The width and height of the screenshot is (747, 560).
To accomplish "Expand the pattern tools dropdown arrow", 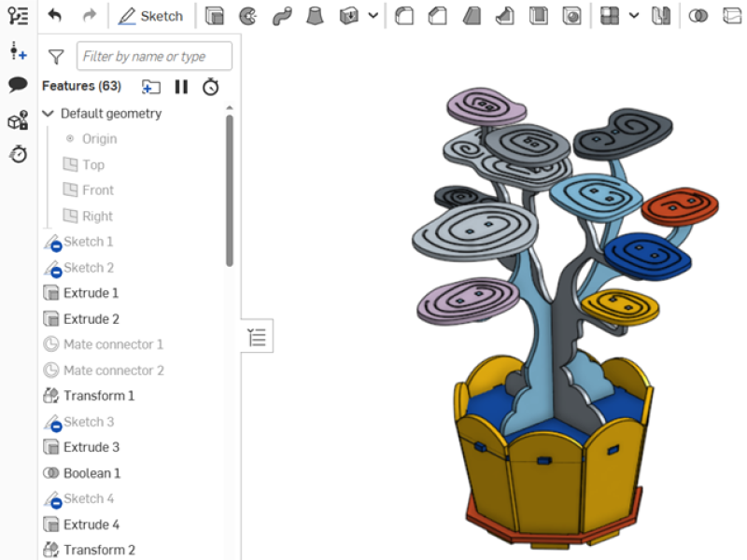I will pyautogui.click(x=634, y=16).
